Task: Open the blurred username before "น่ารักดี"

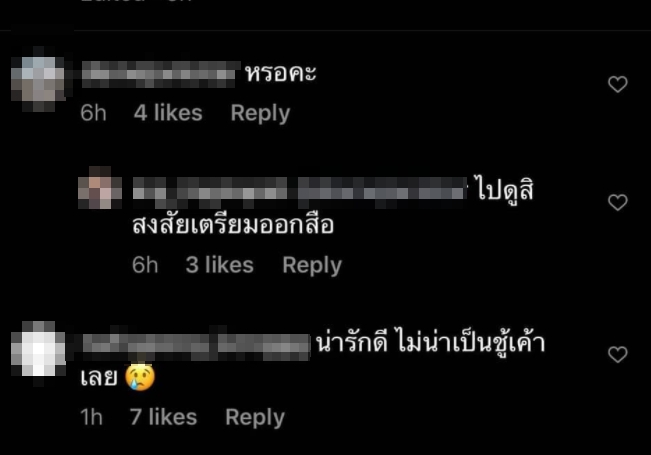Action: 196,345
